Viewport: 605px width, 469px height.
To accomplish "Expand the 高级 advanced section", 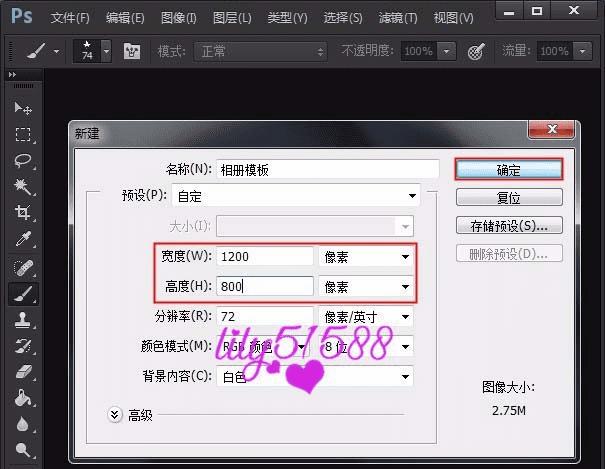I will [115, 415].
